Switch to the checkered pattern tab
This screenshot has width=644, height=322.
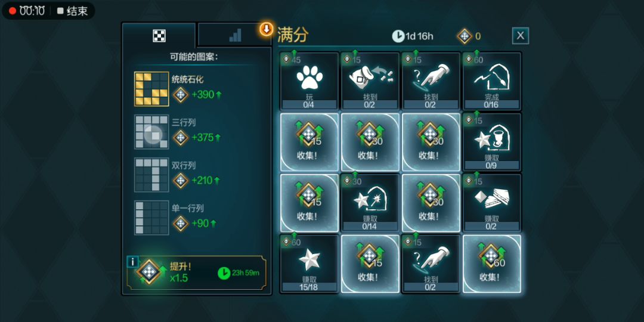(x=159, y=36)
